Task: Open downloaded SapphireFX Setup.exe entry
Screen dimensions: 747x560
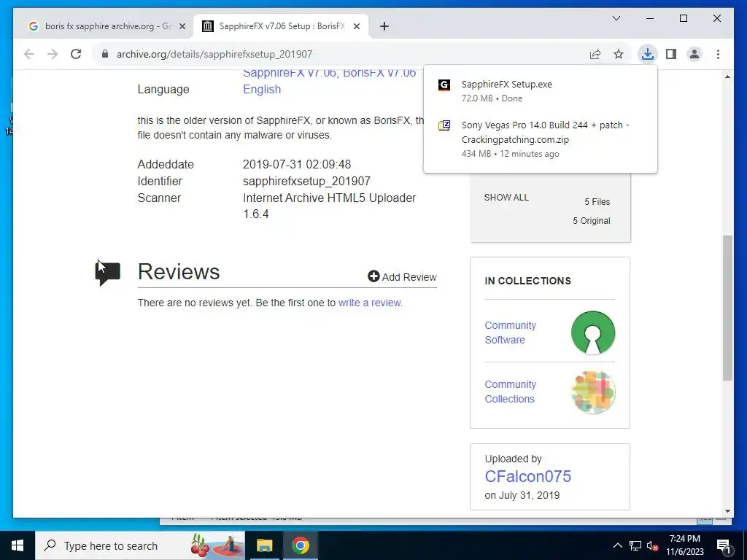Action: (x=541, y=91)
